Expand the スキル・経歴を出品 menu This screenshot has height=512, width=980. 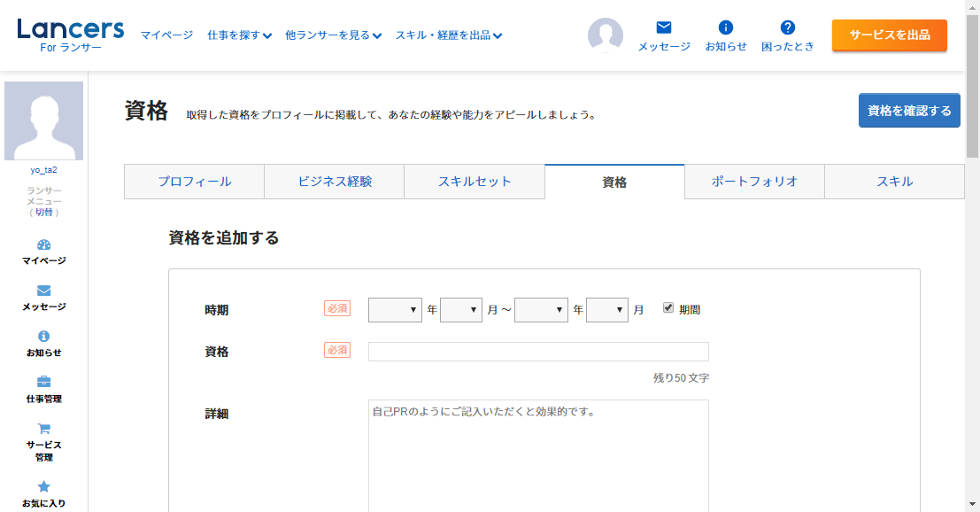(x=449, y=35)
